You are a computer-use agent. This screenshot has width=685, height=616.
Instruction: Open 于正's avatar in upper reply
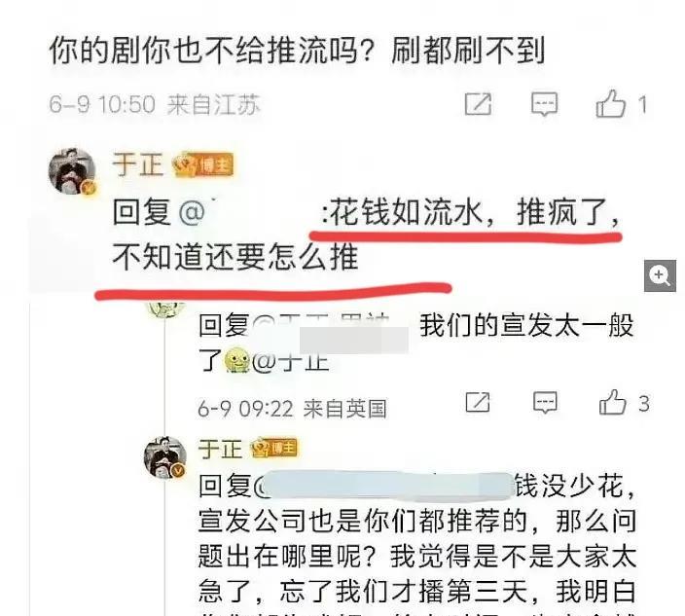click(x=72, y=171)
